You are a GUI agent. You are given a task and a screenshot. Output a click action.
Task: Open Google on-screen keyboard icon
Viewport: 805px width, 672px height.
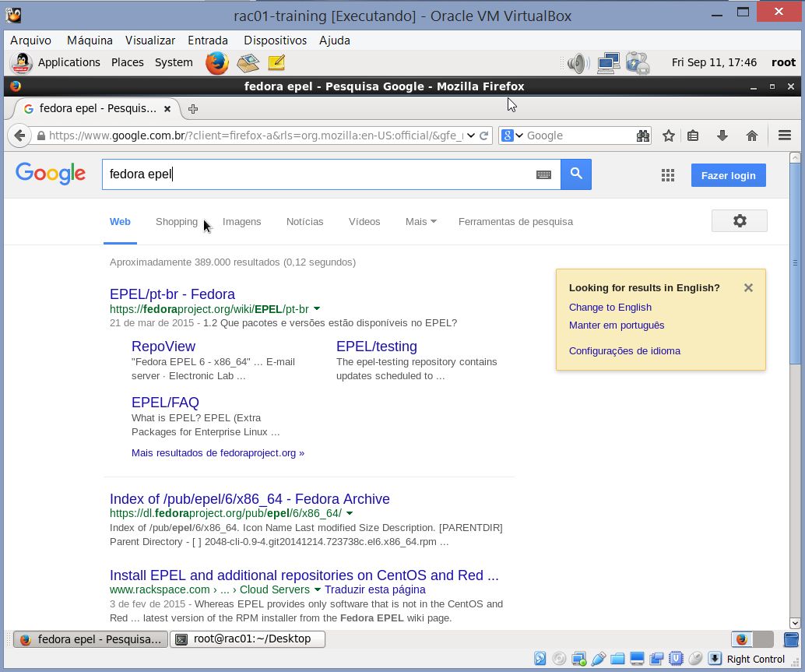543,174
